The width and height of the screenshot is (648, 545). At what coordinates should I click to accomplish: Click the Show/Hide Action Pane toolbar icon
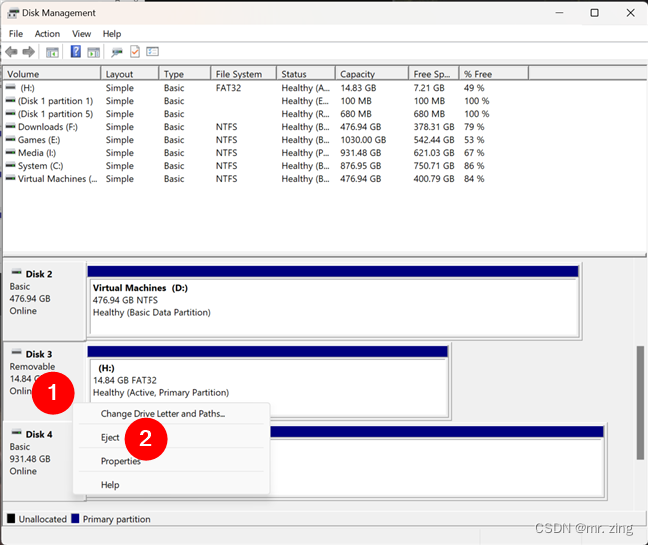93,52
